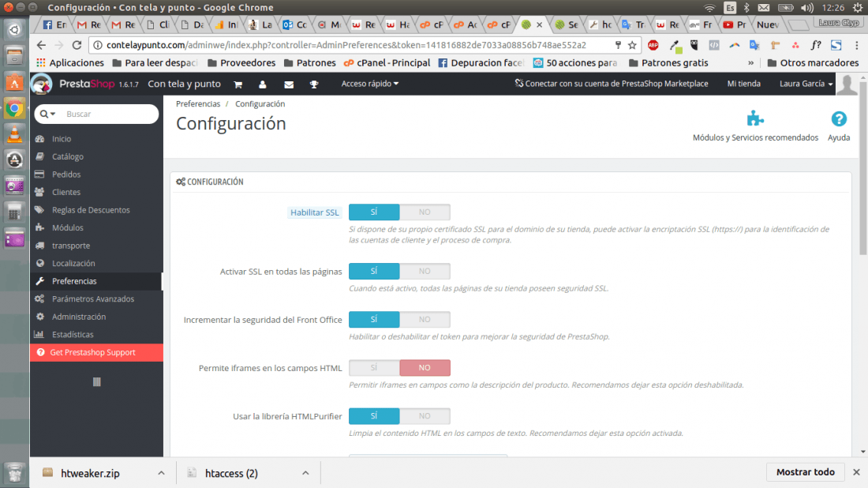Open the shopping cart icon in PrestaShop header

[238, 84]
